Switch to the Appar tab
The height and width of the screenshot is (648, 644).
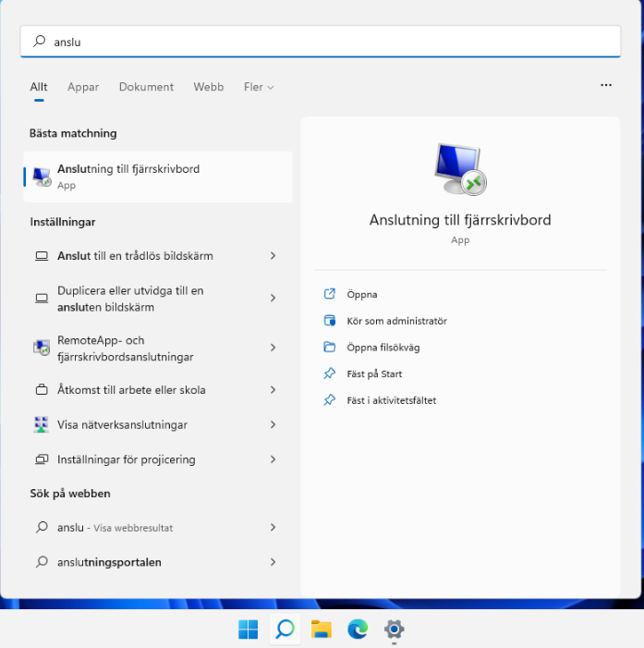[83, 87]
